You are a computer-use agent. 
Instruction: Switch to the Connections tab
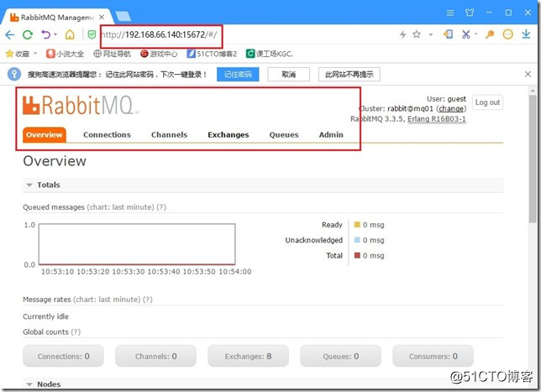click(107, 135)
